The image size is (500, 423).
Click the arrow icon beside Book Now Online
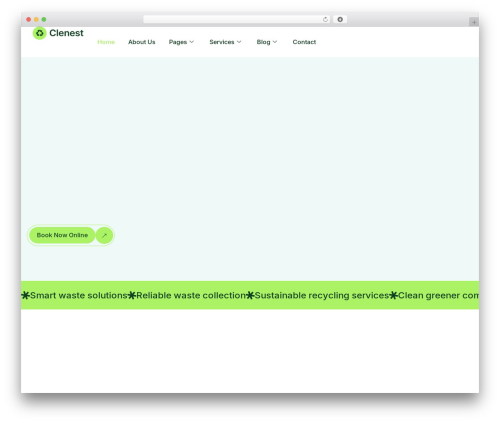(x=104, y=235)
